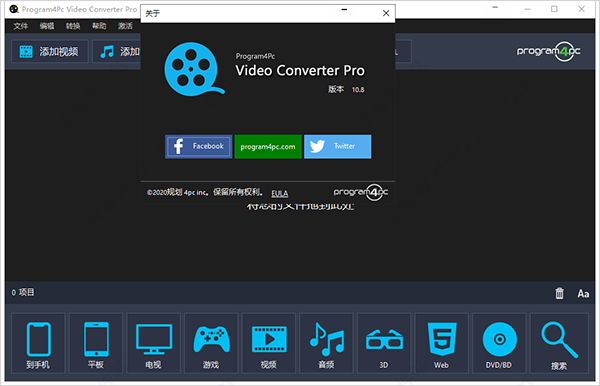Image resolution: width=600 pixels, height=386 pixels.
Task: Open the 帮助 (Help) menu
Action: coord(99,26)
